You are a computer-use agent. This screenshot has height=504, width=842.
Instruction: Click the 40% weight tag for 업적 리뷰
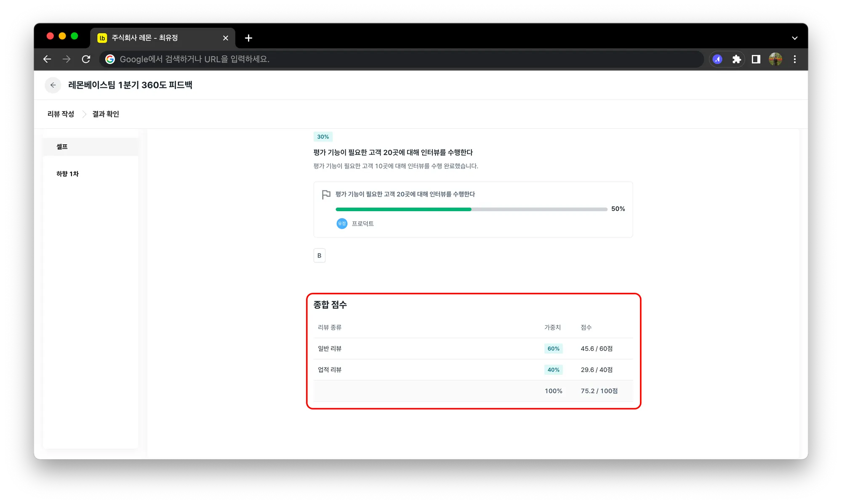(x=553, y=370)
